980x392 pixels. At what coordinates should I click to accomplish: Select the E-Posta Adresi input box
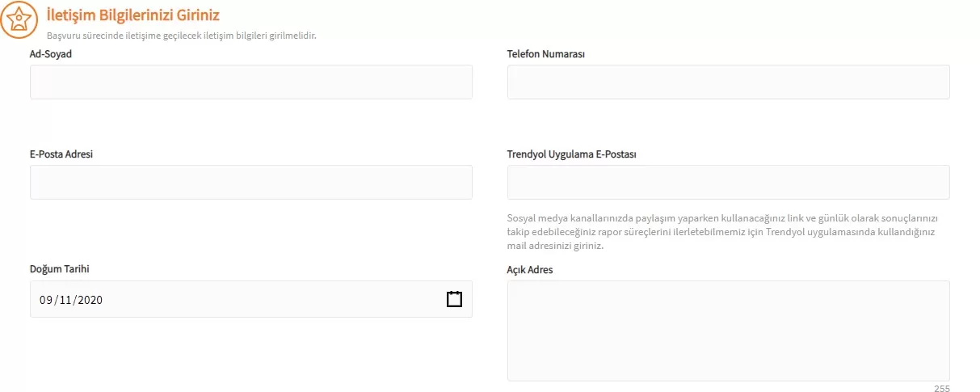[250, 183]
